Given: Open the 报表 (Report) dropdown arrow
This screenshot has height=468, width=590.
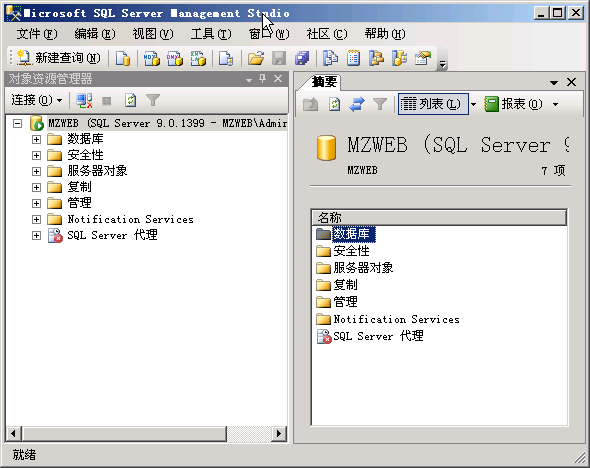Looking at the screenshot, I should point(555,104).
